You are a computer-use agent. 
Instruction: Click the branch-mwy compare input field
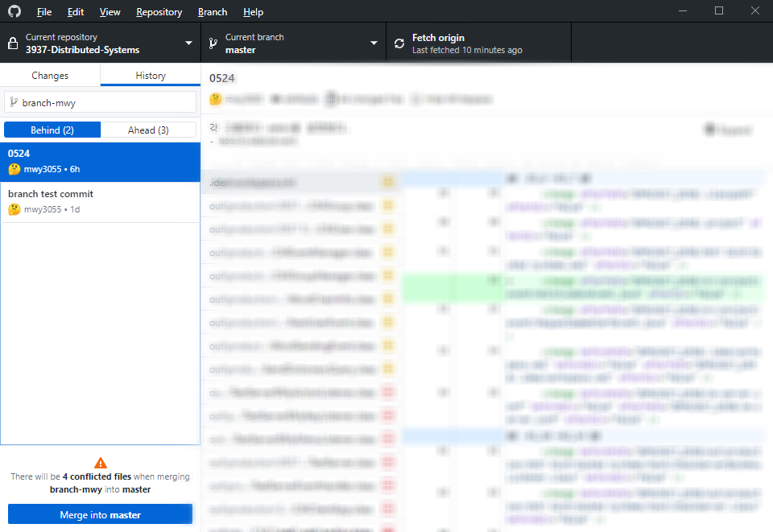click(x=100, y=102)
